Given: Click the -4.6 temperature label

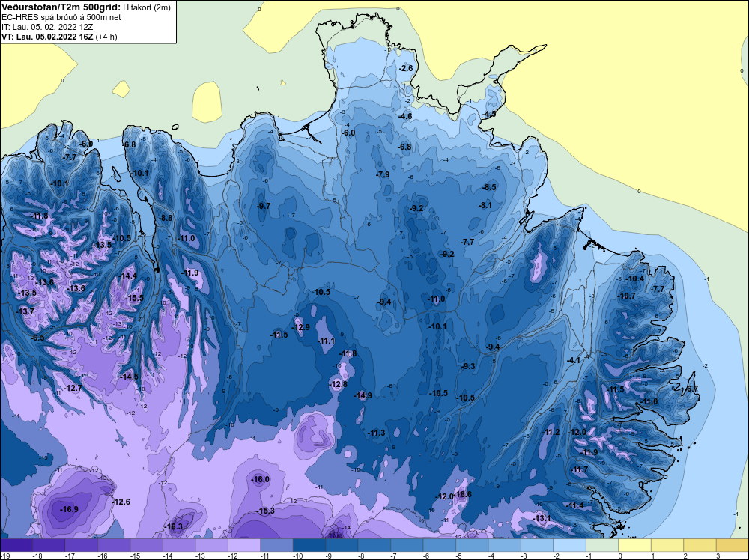Looking at the screenshot, I should click(x=405, y=116).
